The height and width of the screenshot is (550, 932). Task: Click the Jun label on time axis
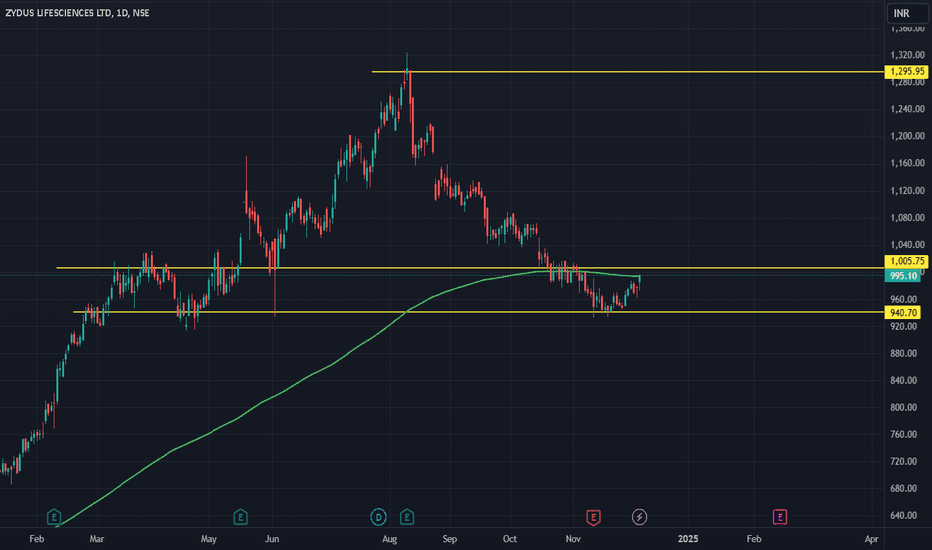pos(272,539)
